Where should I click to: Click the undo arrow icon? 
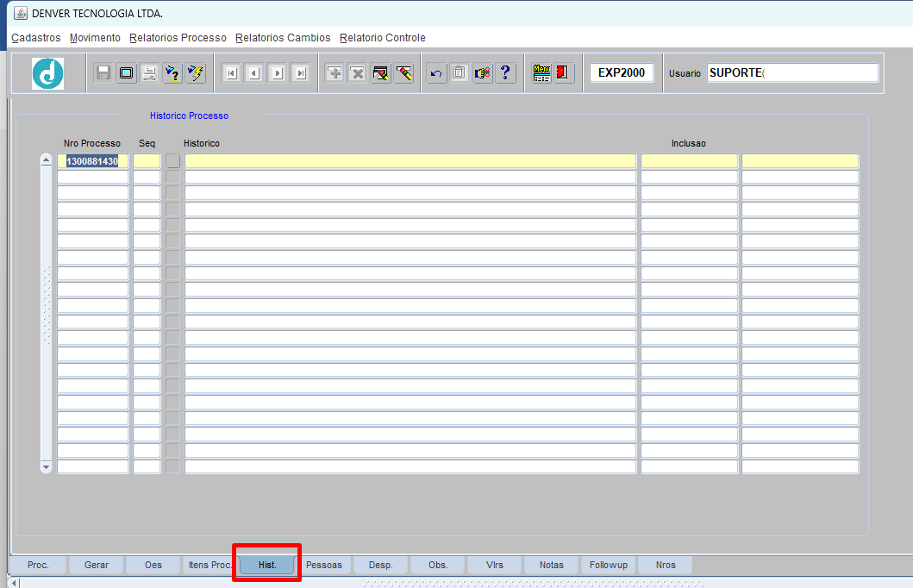point(436,73)
